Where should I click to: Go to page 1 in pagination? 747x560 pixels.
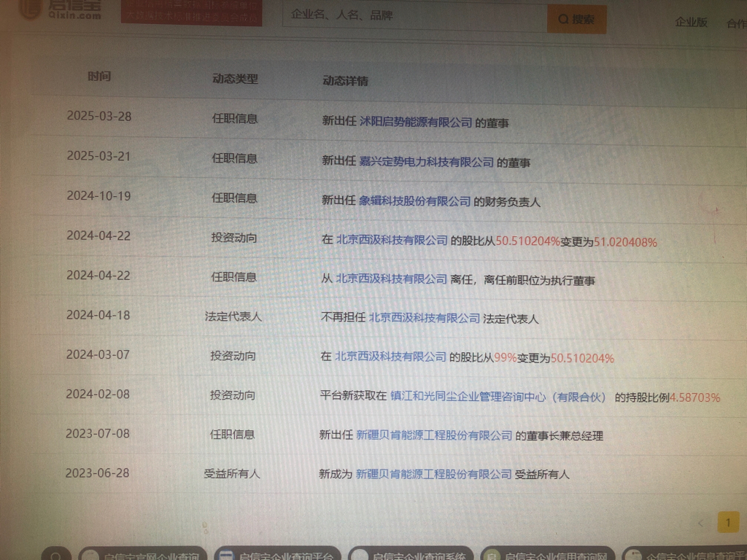tap(728, 523)
